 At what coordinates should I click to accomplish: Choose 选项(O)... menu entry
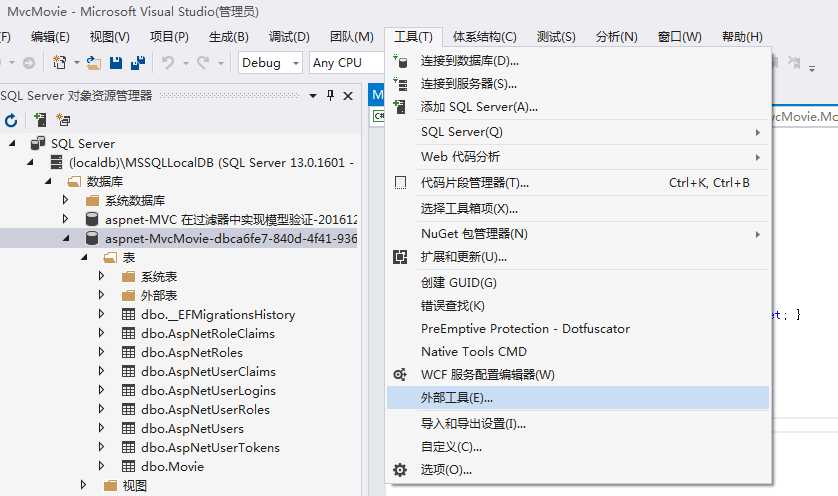(x=578, y=470)
